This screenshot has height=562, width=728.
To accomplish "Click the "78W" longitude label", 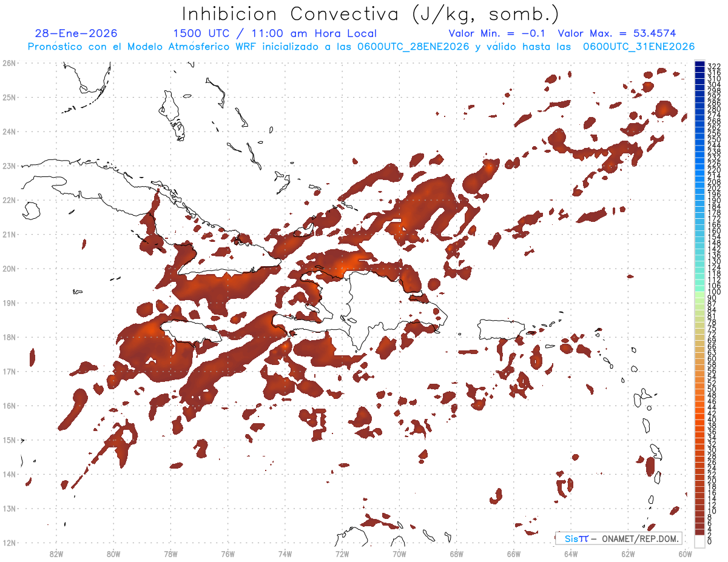I will (170, 554).
